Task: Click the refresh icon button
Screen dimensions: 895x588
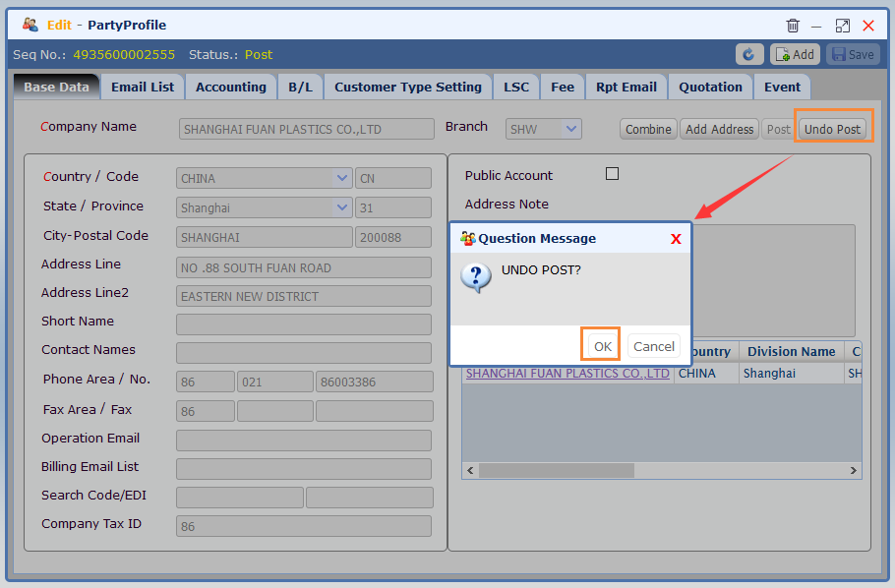Action: (748, 55)
